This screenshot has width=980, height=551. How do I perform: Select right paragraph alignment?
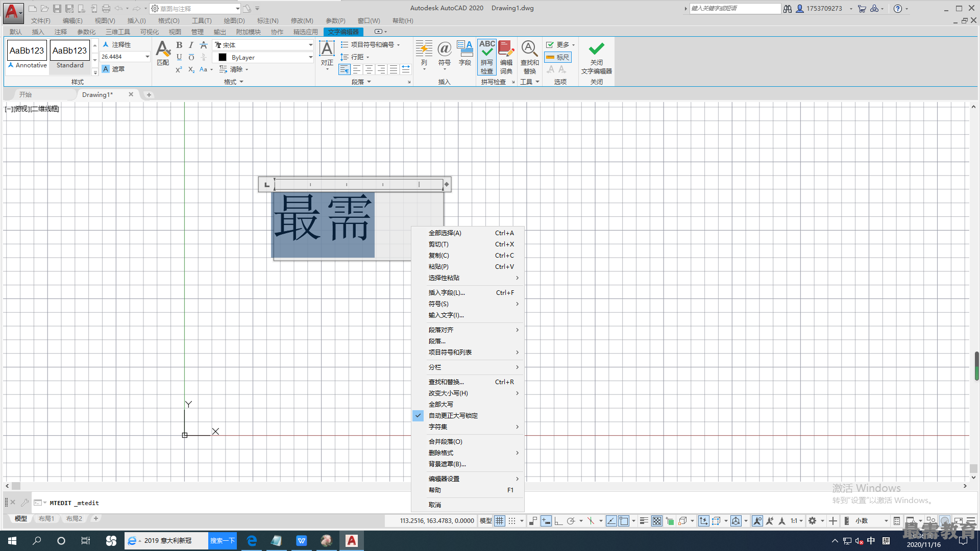(x=381, y=69)
